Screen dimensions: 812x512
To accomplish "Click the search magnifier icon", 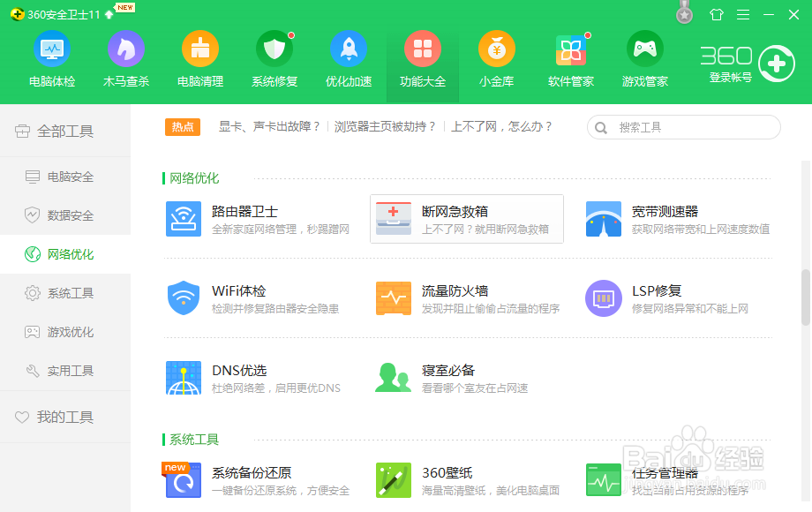I will (601, 127).
